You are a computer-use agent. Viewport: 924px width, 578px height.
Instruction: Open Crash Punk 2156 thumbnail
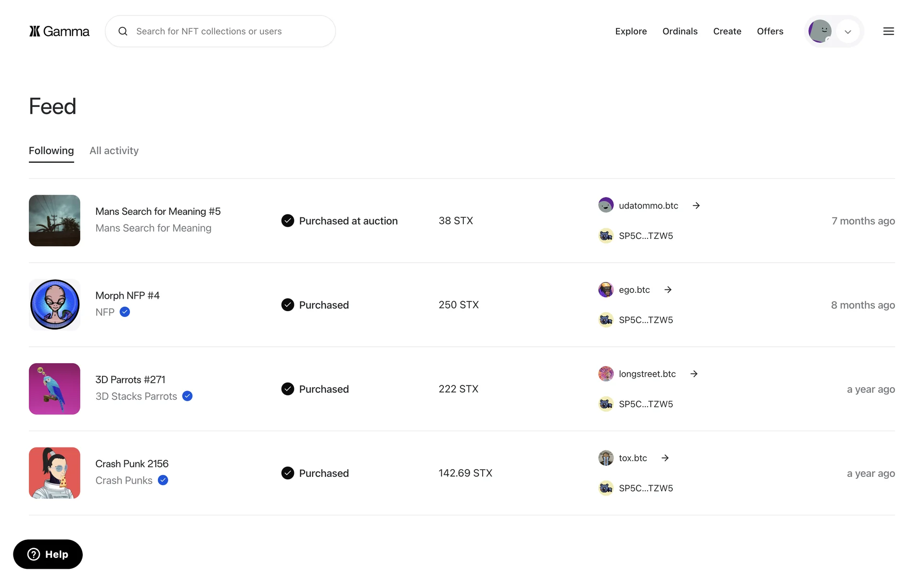pos(54,473)
